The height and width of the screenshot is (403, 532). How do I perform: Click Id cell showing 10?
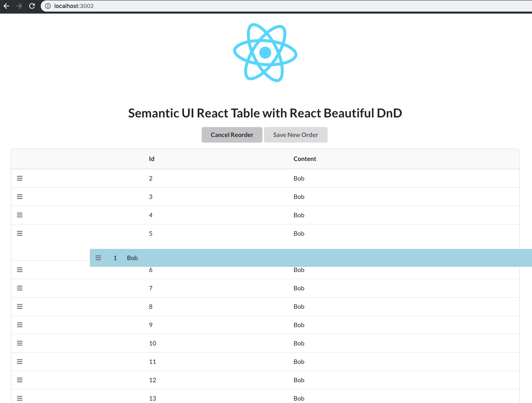click(153, 343)
